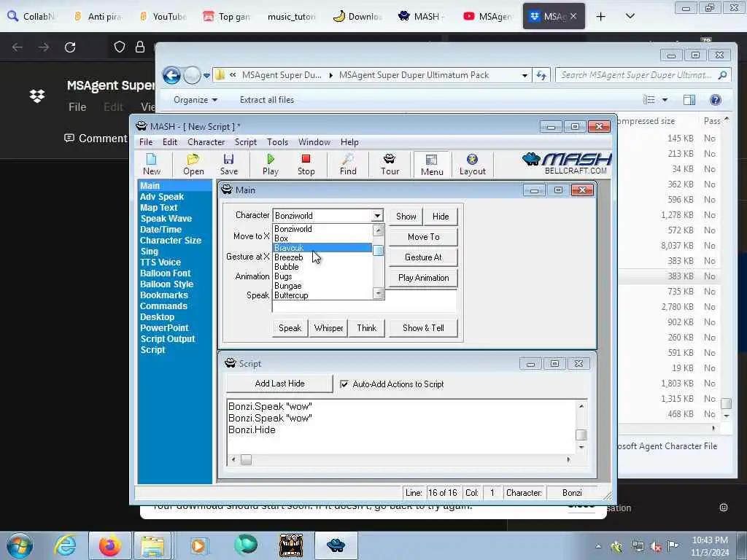Select Buttercup in the character list
The width and height of the screenshot is (747, 560).
322,295
